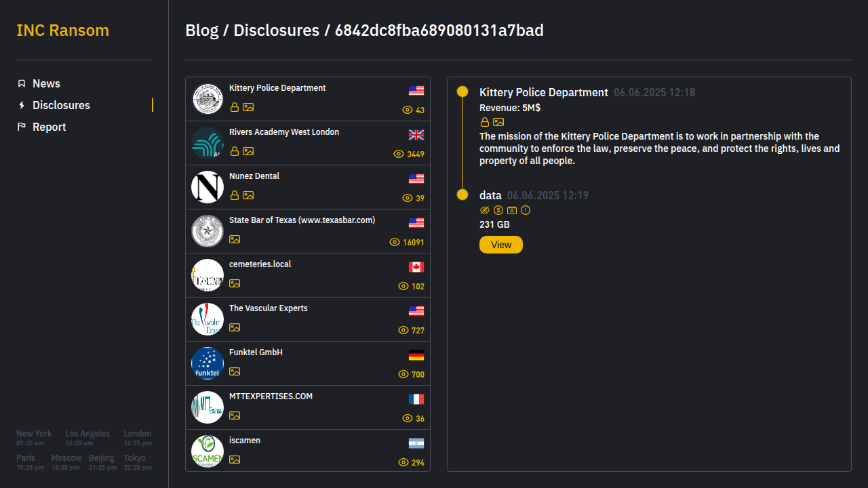Screen dimensions: 868x488
Task: Click the bookmark icon beside News
Action: pyautogui.click(x=22, y=83)
